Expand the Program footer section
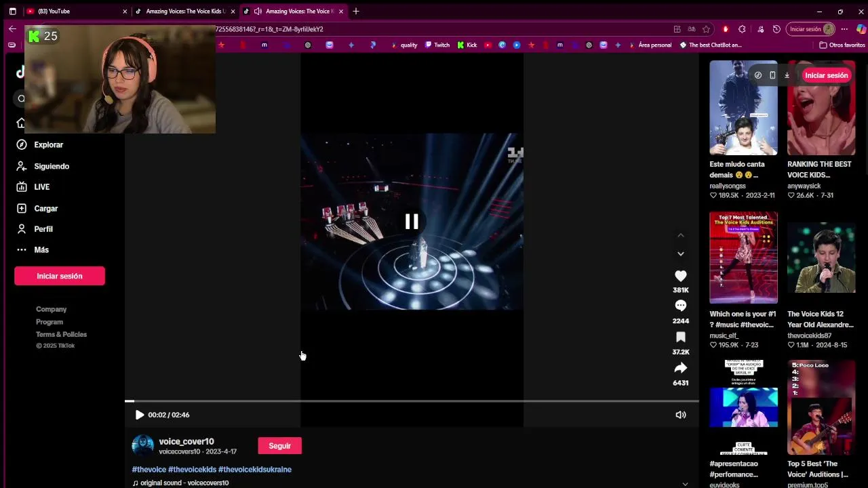The image size is (868, 488). tap(50, 322)
